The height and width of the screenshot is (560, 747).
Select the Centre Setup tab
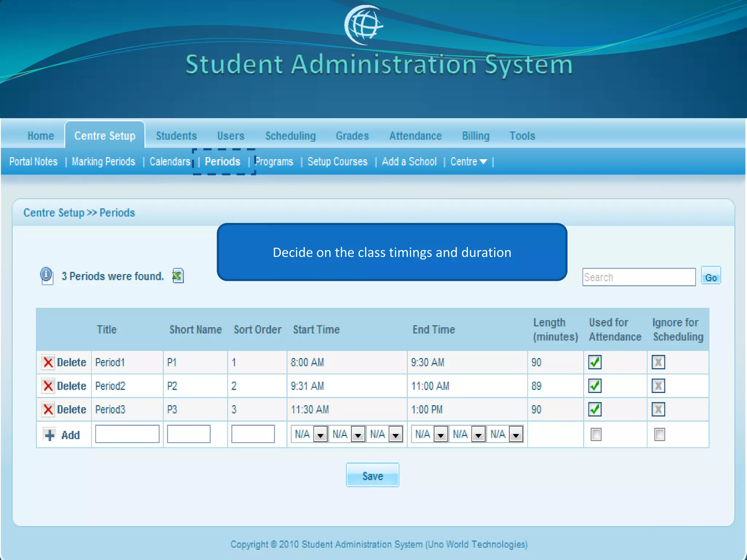[105, 136]
